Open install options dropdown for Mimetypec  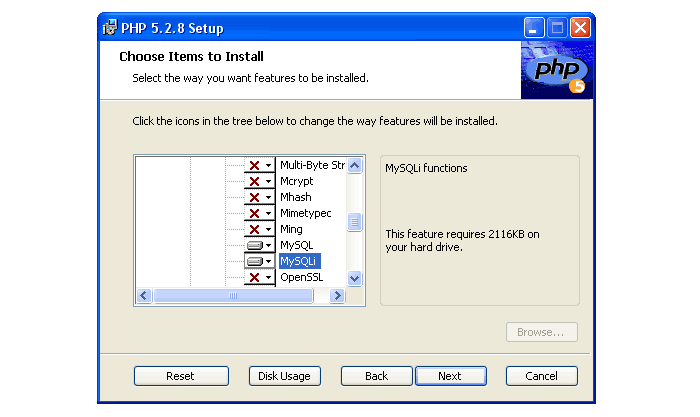point(267,213)
